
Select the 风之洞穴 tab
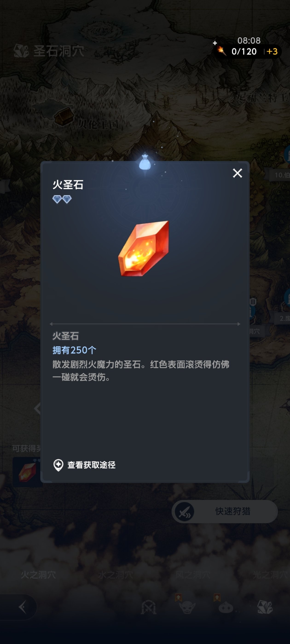pyautogui.click(x=193, y=575)
